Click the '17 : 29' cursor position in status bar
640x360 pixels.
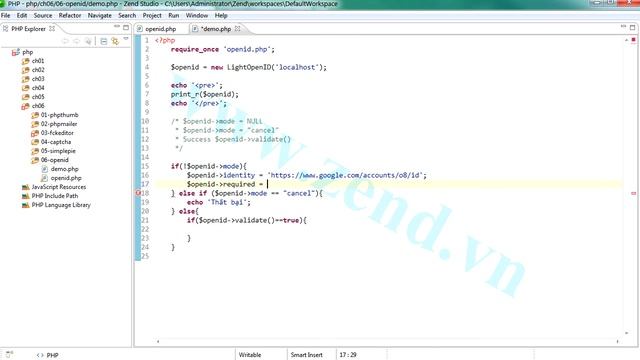click(348, 355)
